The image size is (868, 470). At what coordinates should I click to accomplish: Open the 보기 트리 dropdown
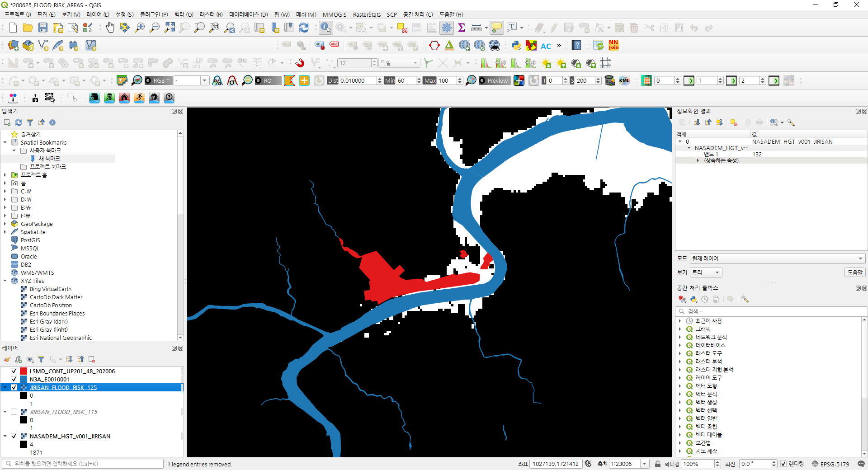(x=706, y=273)
